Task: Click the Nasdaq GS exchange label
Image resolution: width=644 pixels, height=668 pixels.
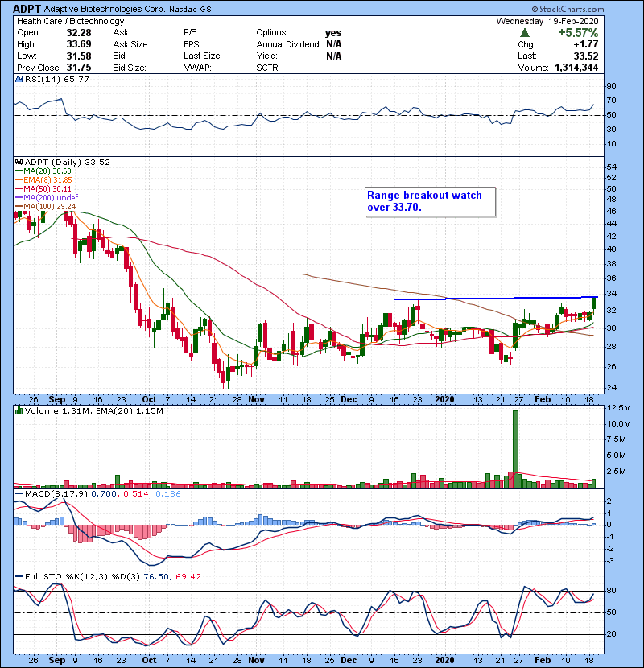Action: click(190, 10)
